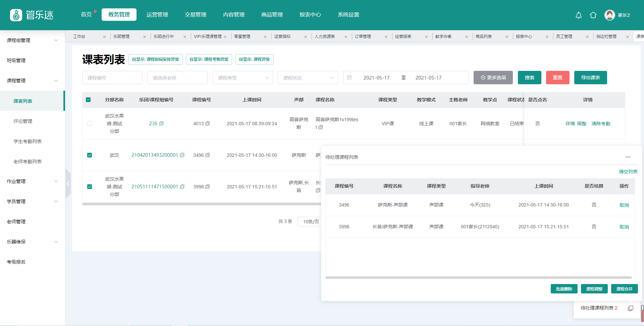Open the 课程类型 dropdown
Viewport: 644px width, 326px height.
pos(243,78)
